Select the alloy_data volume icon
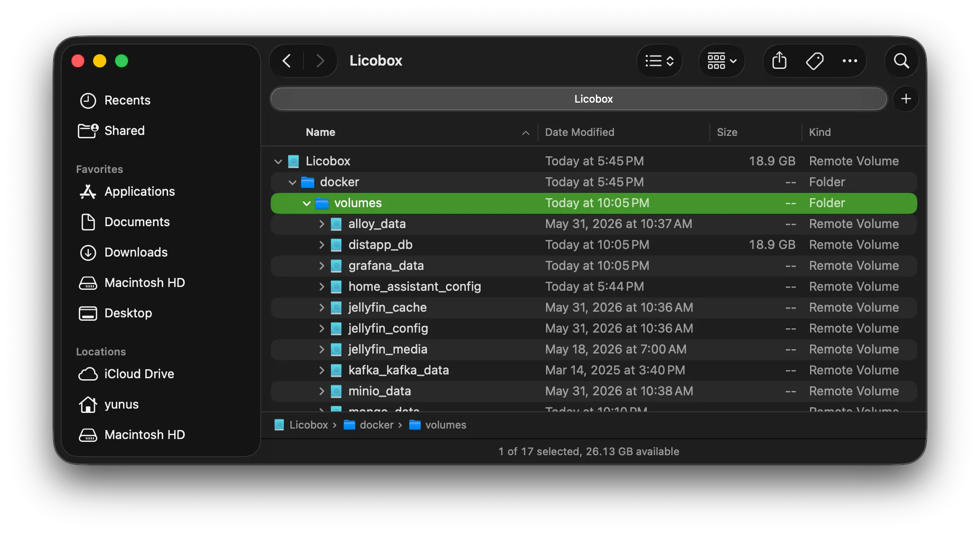 [x=336, y=224]
